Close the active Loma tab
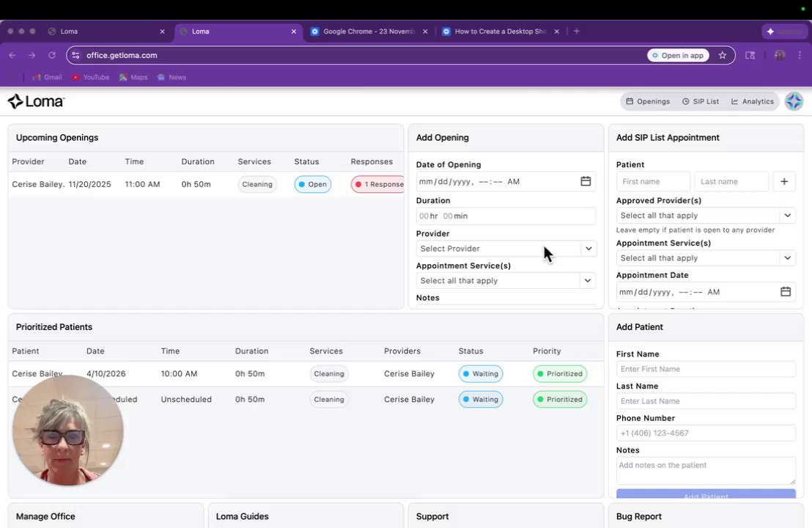This screenshot has height=528, width=812. (x=294, y=32)
